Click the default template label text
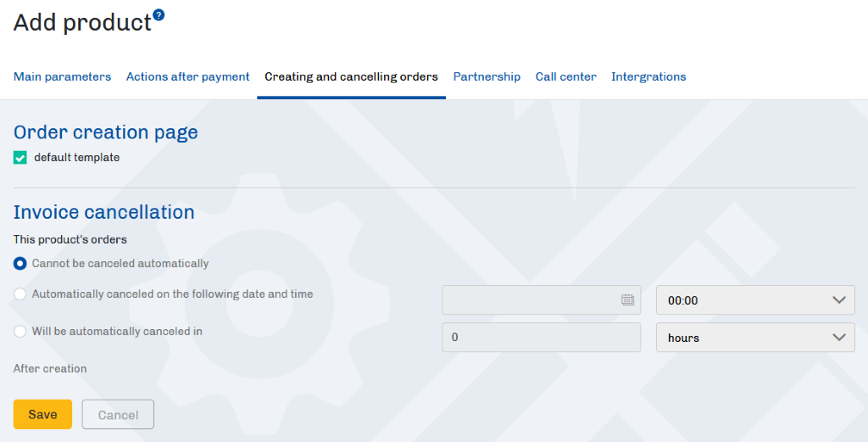Image resolution: width=868 pixels, height=442 pixels. (x=76, y=158)
